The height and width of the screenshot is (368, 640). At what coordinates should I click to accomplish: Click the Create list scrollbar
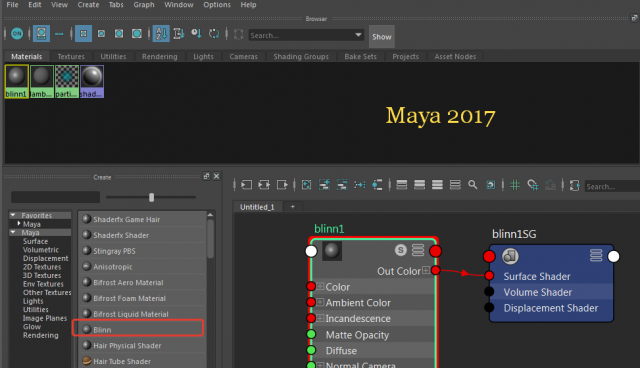211,239
